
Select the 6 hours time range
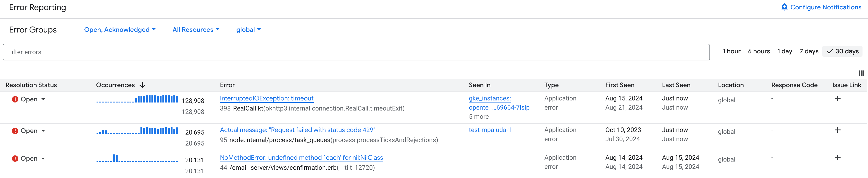(x=759, y=51)
